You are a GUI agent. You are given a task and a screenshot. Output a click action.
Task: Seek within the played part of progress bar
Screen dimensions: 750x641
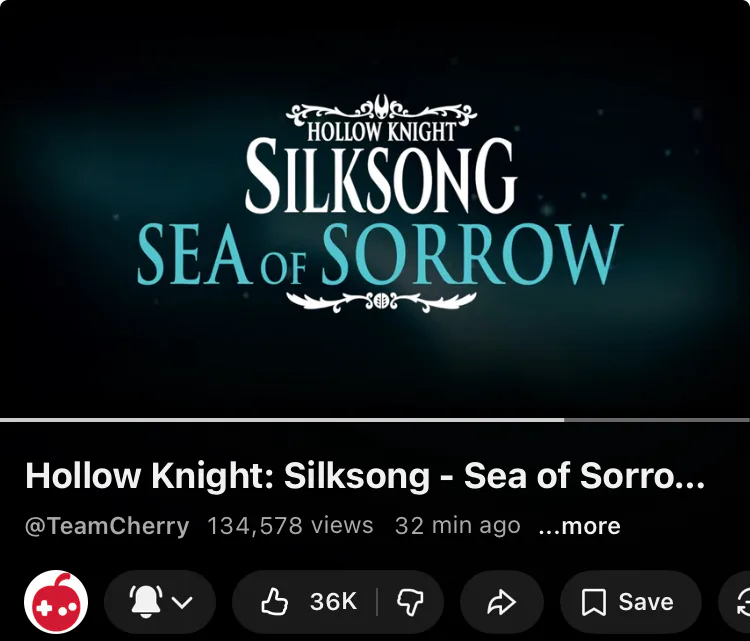(x=282, y=420)
